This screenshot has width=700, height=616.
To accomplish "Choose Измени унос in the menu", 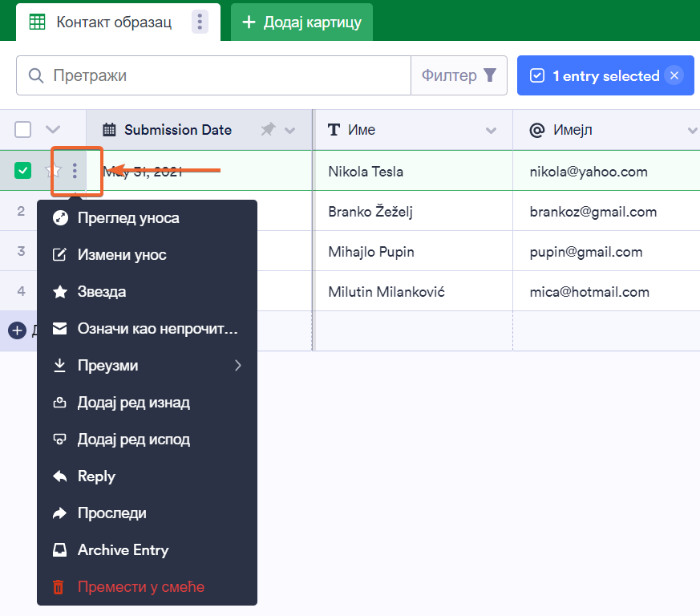I will coord(122,255).
